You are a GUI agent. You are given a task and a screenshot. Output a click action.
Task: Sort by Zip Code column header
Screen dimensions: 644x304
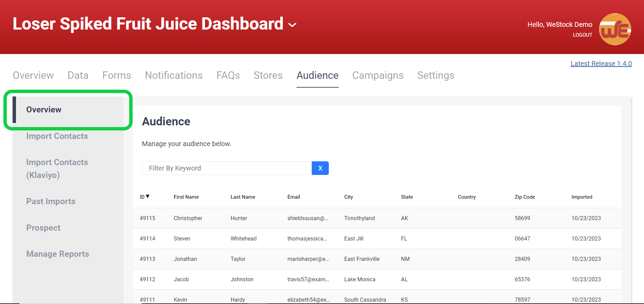click(x=525, y=197)
